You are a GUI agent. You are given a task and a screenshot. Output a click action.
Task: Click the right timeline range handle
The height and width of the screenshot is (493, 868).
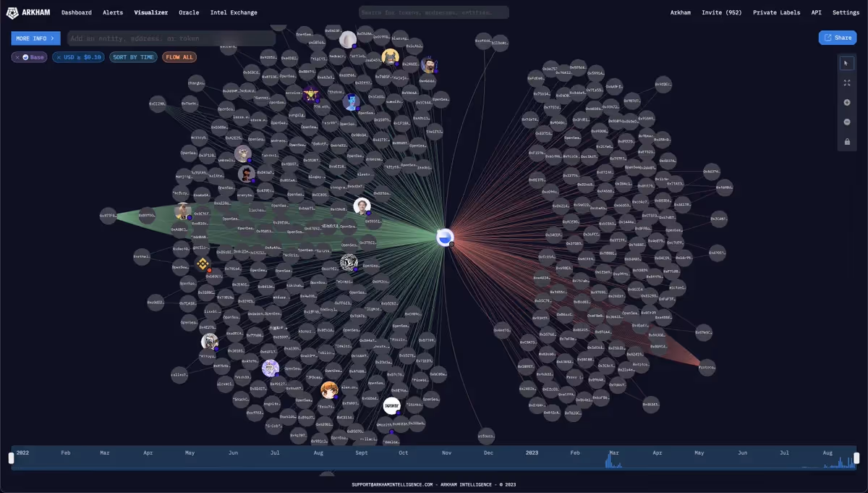[x=856, y=458]
